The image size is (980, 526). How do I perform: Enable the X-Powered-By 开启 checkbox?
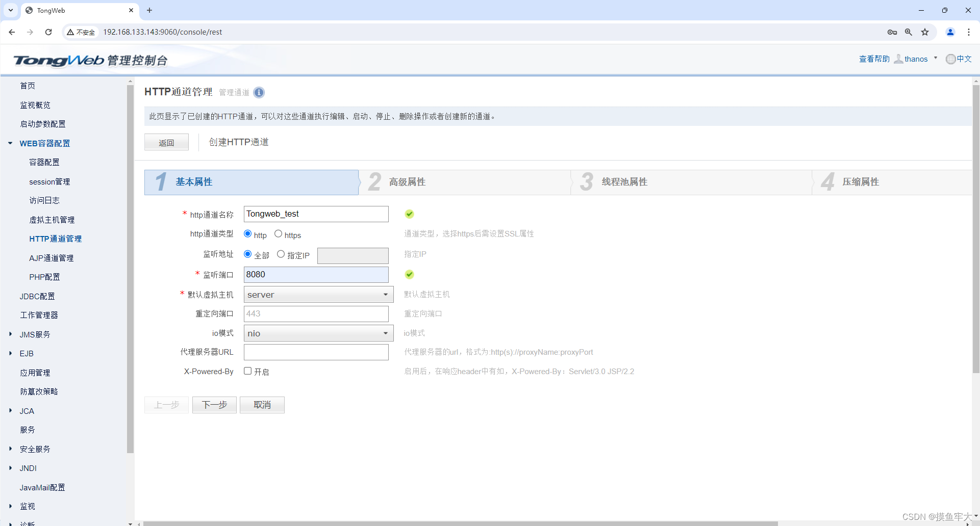point(248,371)
